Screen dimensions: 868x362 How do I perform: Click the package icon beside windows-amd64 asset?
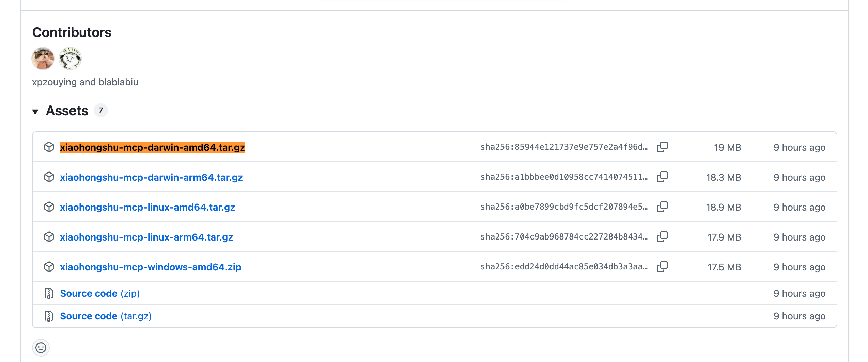coord(49,267)
